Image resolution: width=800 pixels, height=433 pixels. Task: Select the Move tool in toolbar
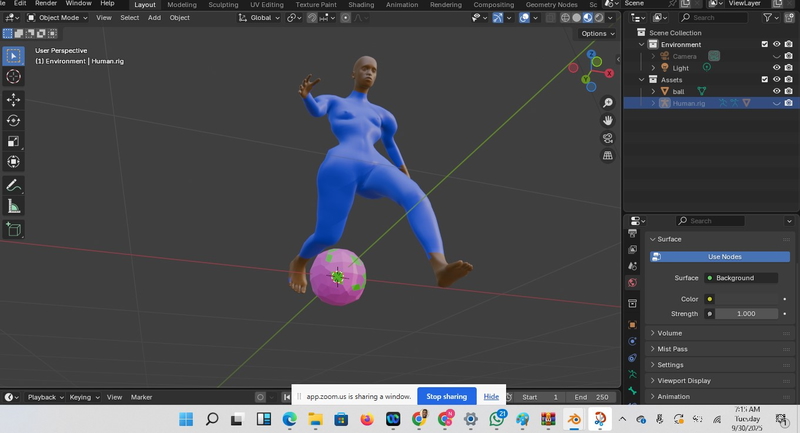[x=14, y=100]
